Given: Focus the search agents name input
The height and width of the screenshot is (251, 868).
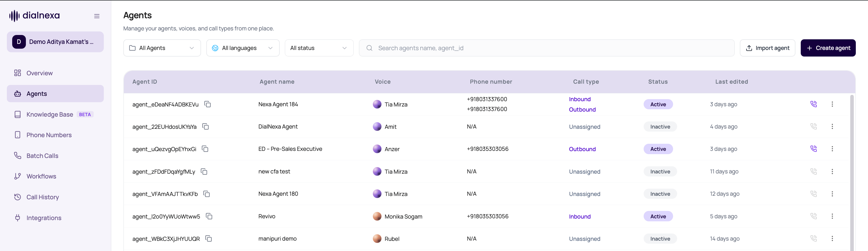Looking at the screenshot, I should point(546,48).
